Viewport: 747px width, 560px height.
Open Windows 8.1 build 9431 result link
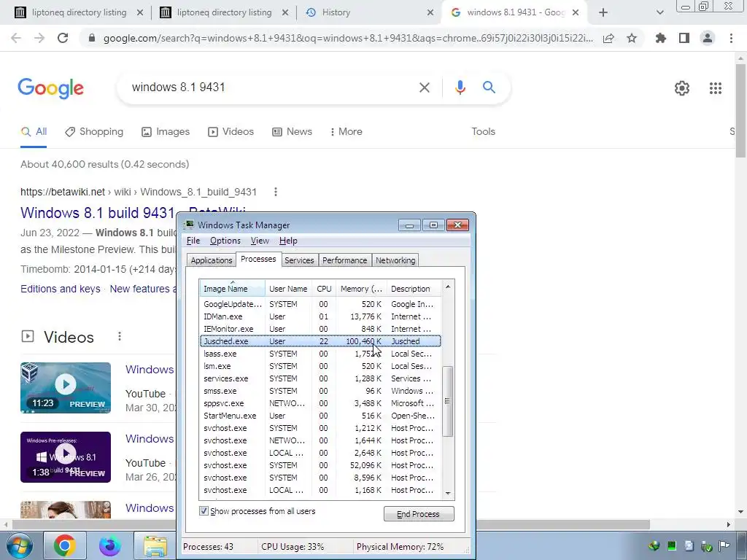pos(98,212)
